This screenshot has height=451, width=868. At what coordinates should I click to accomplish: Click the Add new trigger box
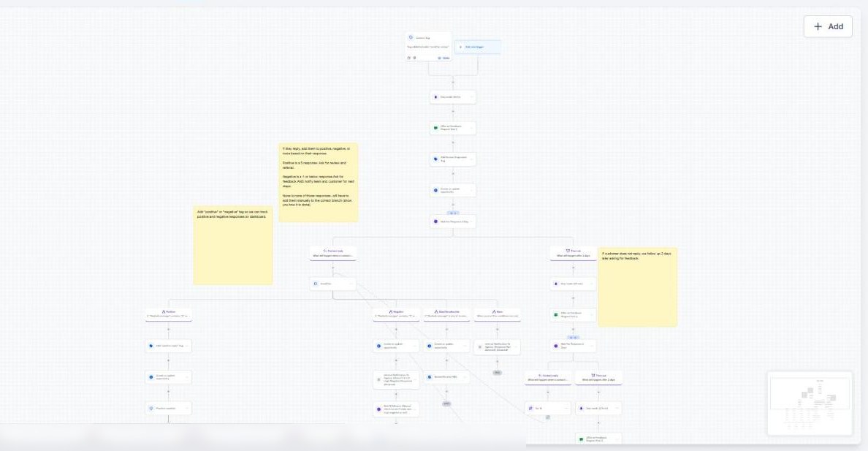click(478, 47)
